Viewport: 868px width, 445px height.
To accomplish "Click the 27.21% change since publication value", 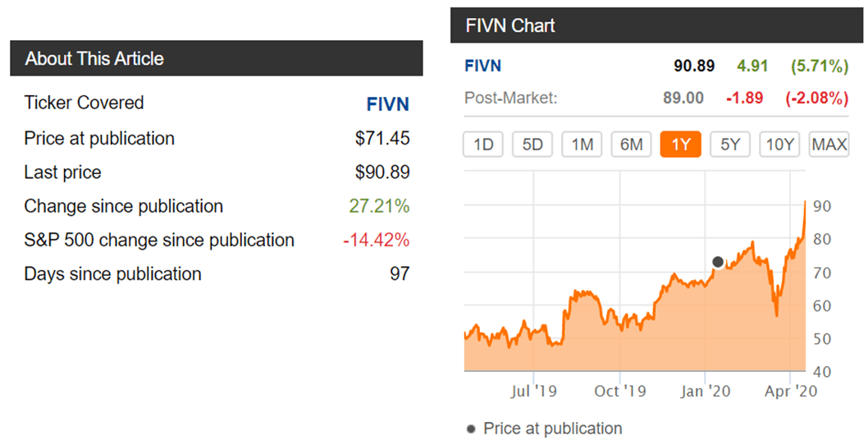I will click(379, 206).
